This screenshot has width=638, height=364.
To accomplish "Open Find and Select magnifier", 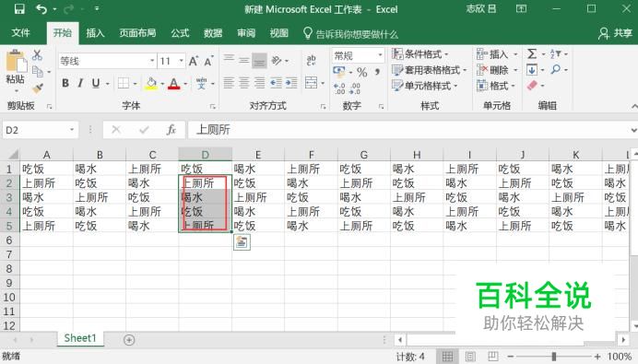I will (555, 69).
